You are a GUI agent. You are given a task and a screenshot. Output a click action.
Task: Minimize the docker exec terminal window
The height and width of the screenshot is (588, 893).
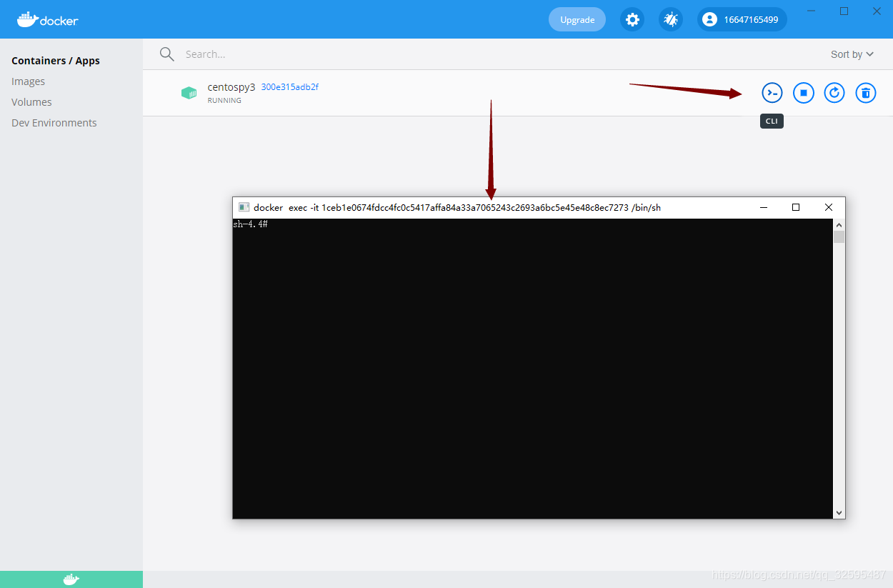[x=764, y=207]
